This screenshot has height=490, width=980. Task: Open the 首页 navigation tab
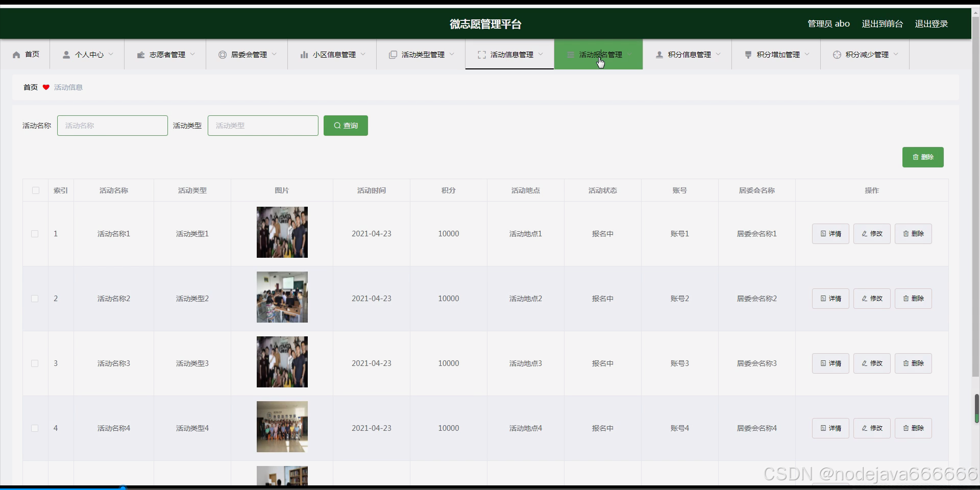pyautogui.click(x=25, y=55)
